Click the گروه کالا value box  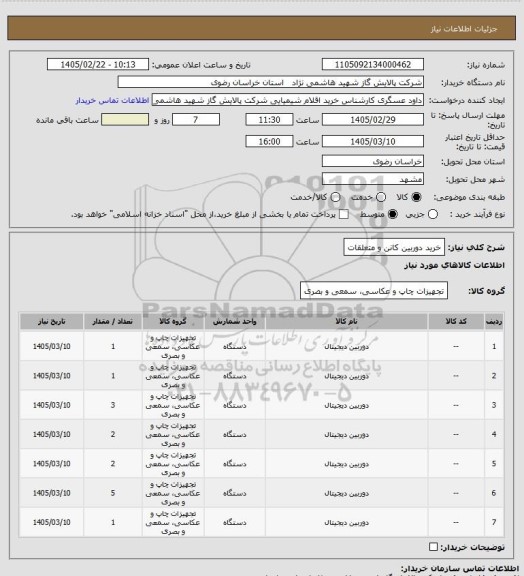[374, 291]
